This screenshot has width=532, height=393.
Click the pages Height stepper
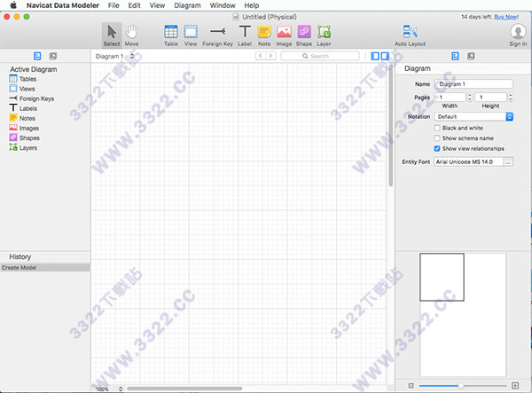click(511, 98)
